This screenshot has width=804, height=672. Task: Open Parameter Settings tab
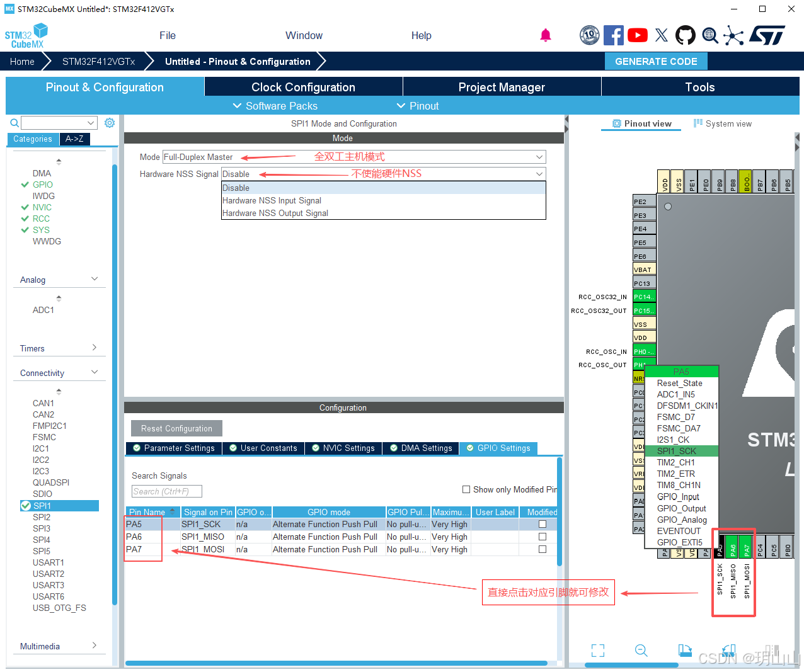(174, 448)
